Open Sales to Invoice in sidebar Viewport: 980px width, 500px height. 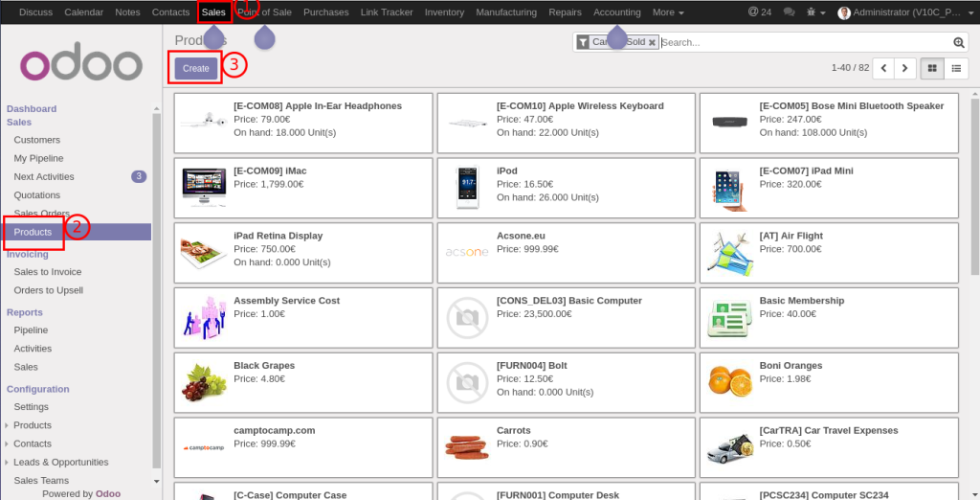click(48, 272)
